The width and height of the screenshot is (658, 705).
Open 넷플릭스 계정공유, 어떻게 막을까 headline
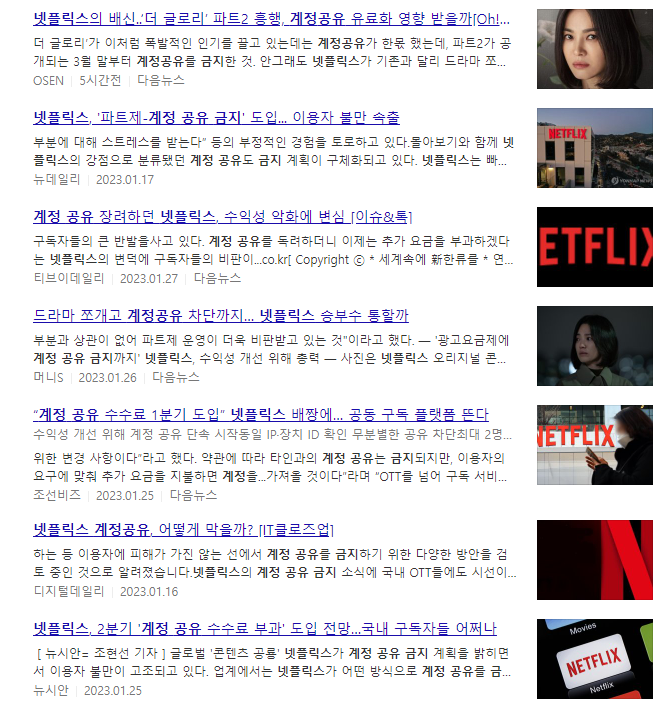(184, 530)
